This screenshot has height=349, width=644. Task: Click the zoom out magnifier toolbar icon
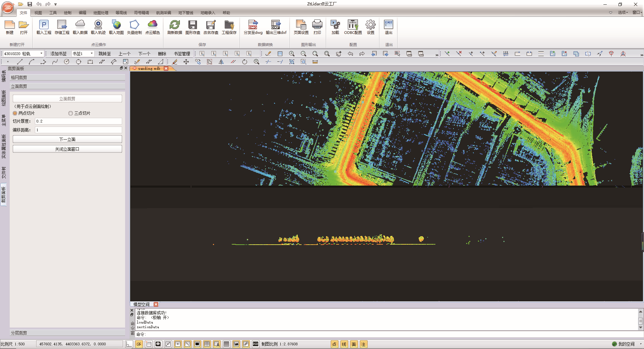(x=304, y=54)
